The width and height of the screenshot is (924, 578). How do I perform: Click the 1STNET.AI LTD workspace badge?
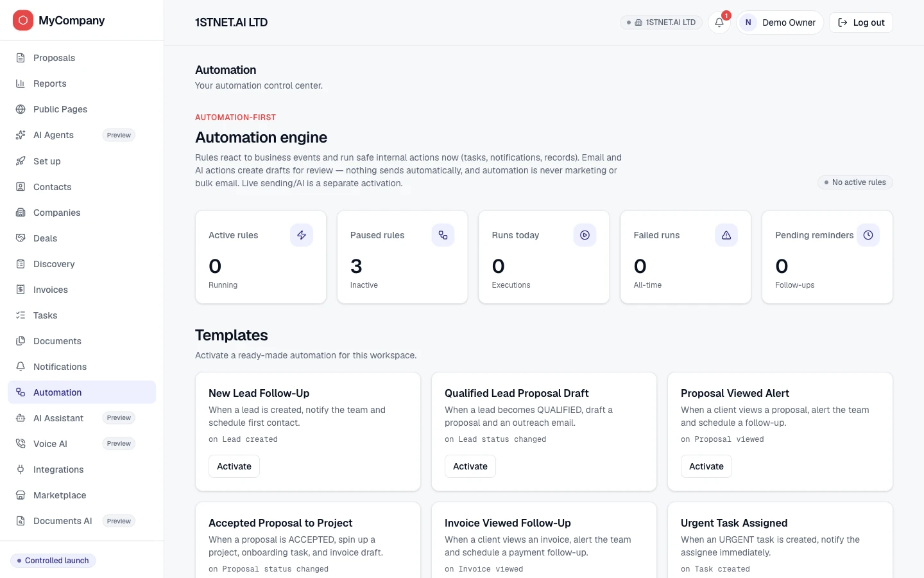pyautogui.click(x=661, y=22)
